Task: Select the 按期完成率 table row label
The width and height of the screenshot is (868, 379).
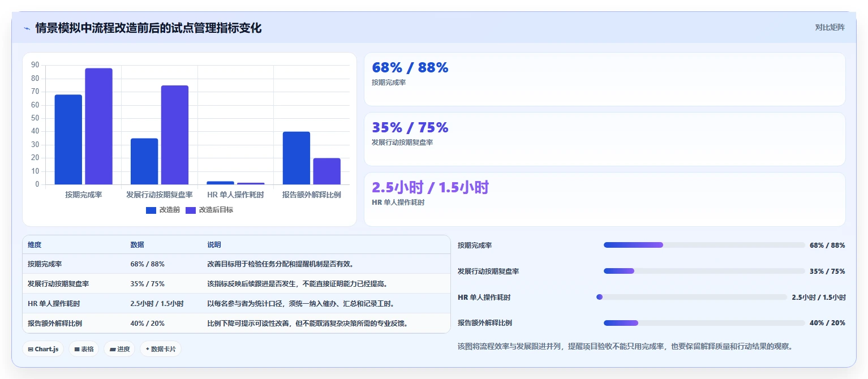Action: coord(45,264)
